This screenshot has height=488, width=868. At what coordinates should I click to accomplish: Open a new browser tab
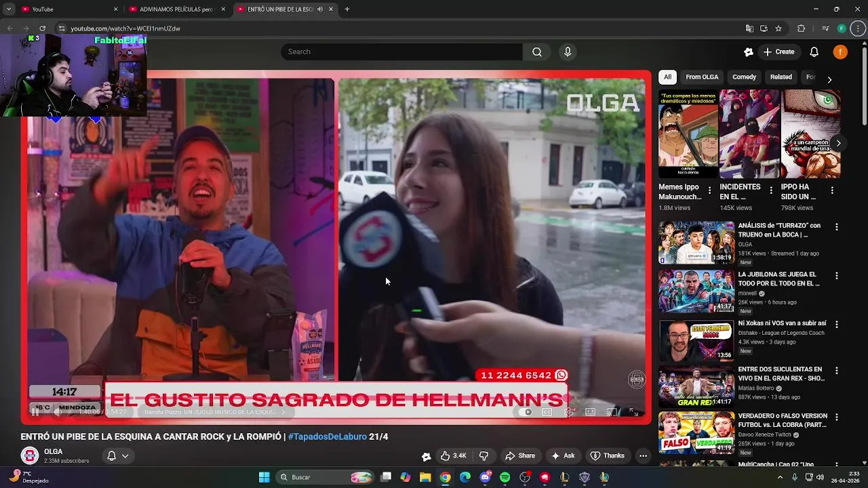pos(347,9)
